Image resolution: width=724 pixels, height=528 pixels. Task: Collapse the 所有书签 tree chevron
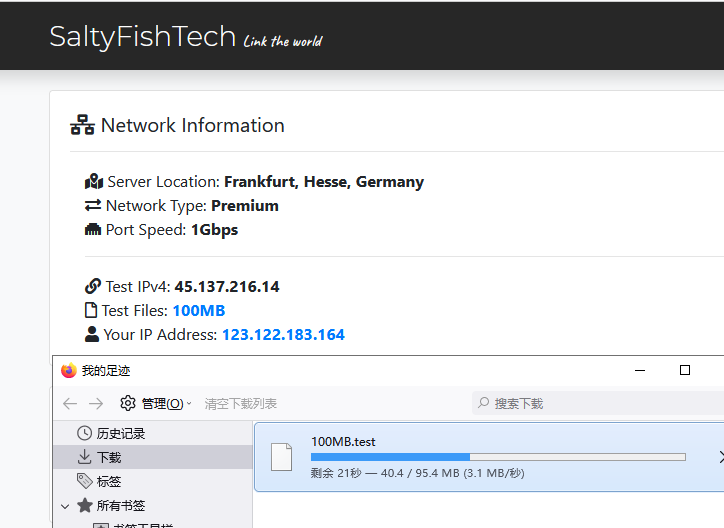(x=65, y=506)
